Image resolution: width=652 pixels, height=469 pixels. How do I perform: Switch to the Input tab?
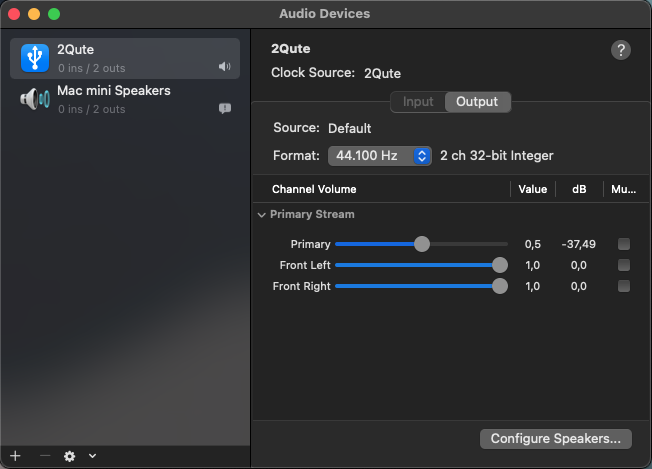[418, 102]
